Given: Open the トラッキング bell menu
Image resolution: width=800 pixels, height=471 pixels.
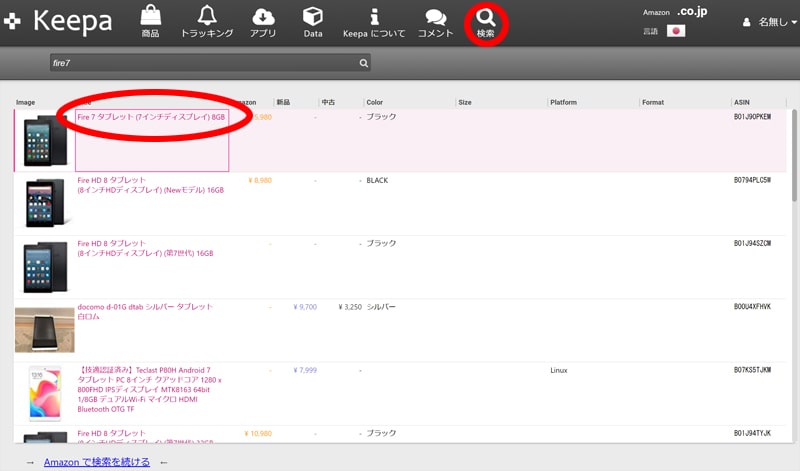Looking at the screenshot, I should 207,21.
